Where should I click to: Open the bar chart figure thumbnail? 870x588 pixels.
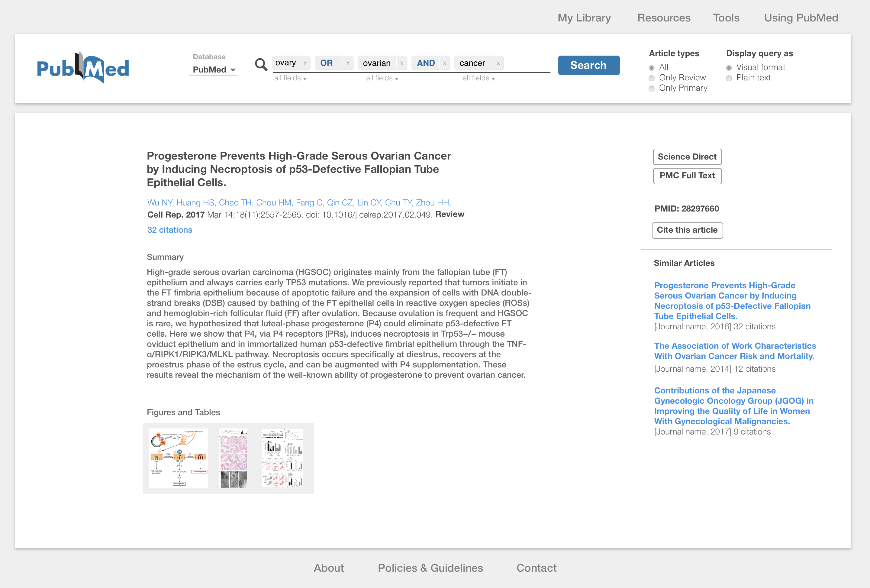tap(283, 458)
